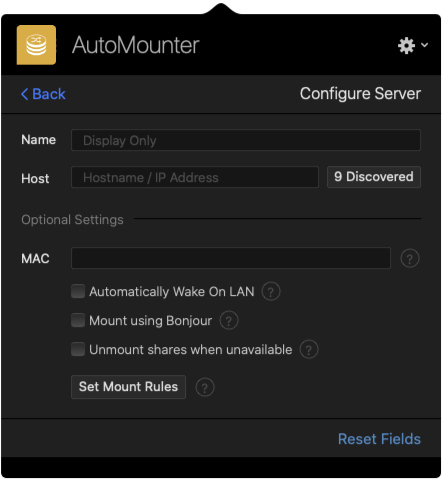Image resolution: width=442 pixels, height=479 pixels.
Task: Click the Set Mount Rules button
Action: [128, 387]
